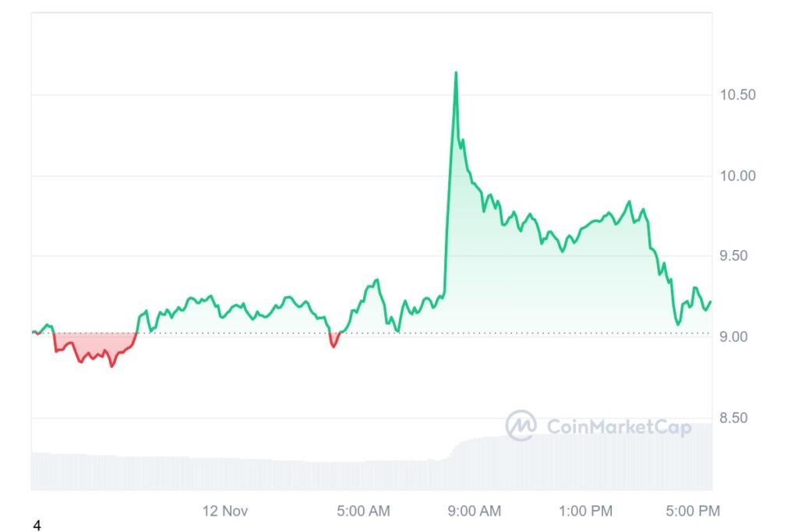The height and width of the screenshot is (532, 798).
Task: Click the 9.50 price axis label
Action: [733, 255]
